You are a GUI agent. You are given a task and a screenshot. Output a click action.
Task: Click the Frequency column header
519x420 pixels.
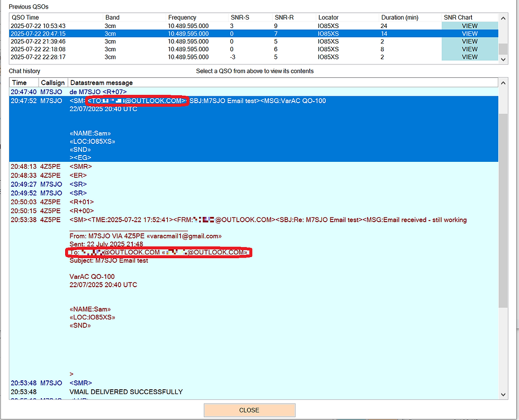tap(197, 17)
